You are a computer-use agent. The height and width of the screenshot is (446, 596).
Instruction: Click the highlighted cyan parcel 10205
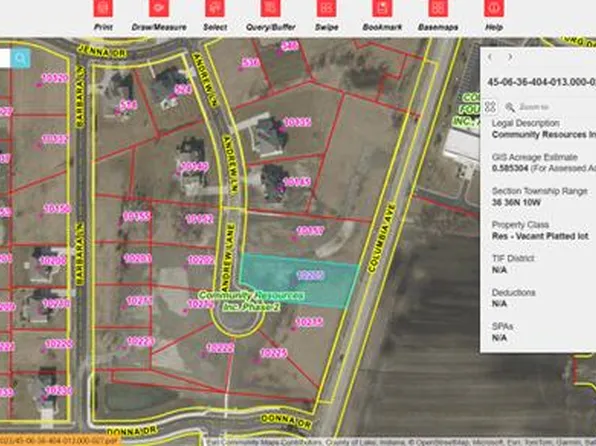(x=300, y=280)
